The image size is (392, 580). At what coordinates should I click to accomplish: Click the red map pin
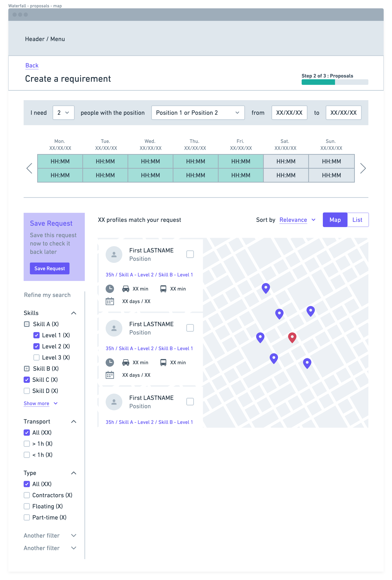[x=292, y=337]
